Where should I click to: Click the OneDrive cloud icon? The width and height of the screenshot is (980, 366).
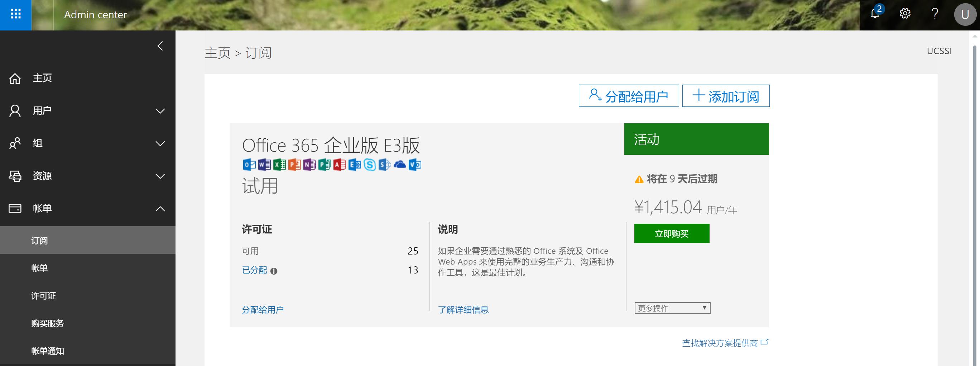point(400,165)
